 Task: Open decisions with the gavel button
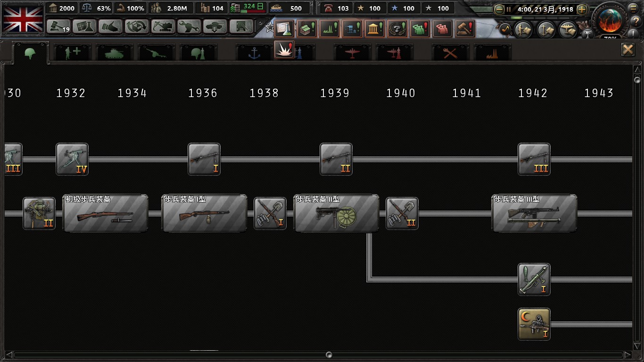click(x=58, y=26)
